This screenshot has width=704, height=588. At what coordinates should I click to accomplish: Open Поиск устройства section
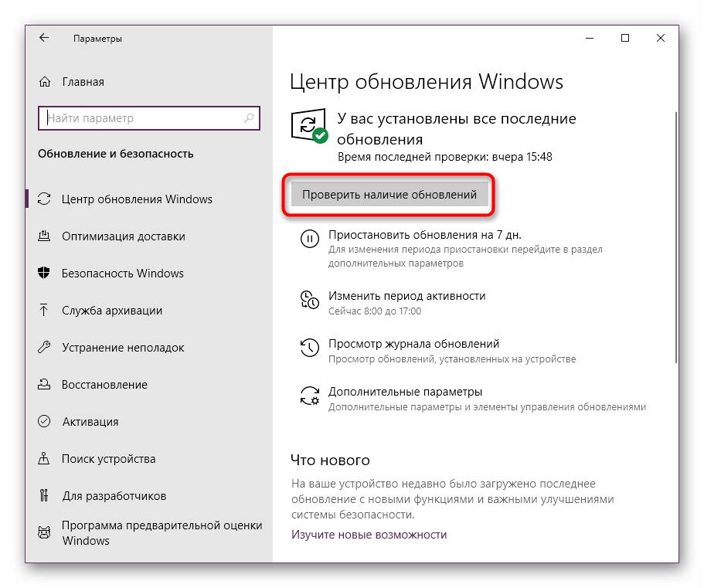click(x=109, y=459)
